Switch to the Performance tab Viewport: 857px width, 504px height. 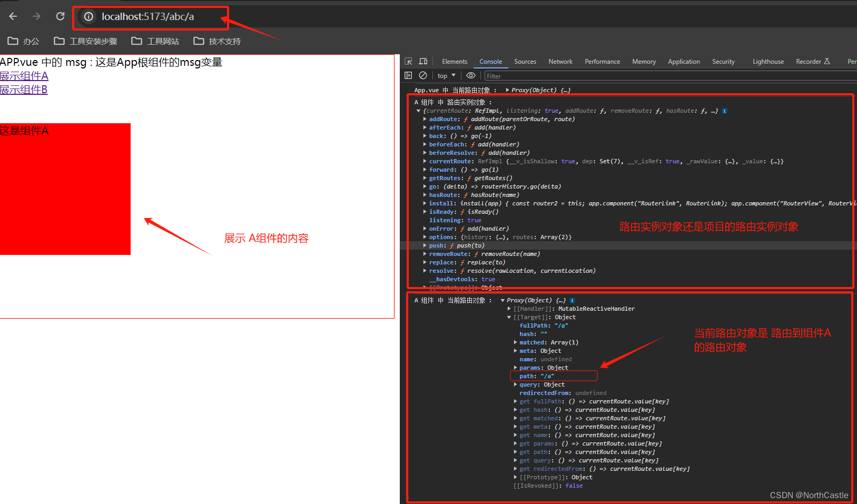pos(602,62)
